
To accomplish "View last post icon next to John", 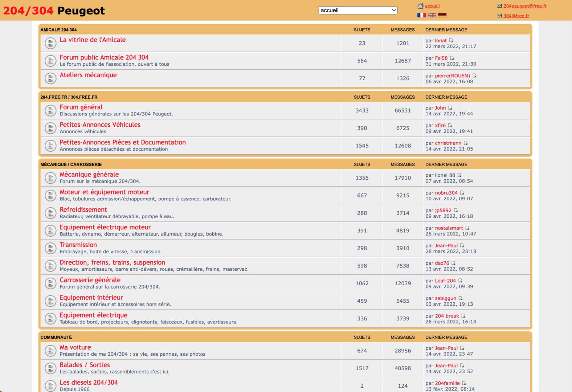I will (450, 108).
